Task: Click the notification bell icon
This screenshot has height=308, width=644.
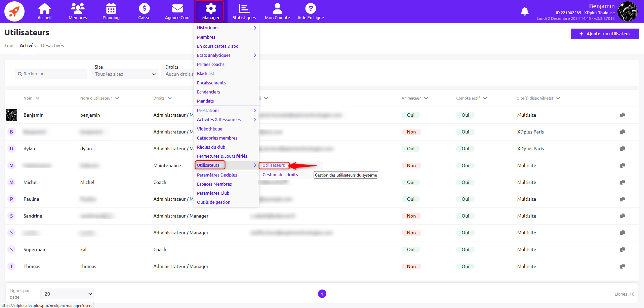Action: (x=524, y=11)
